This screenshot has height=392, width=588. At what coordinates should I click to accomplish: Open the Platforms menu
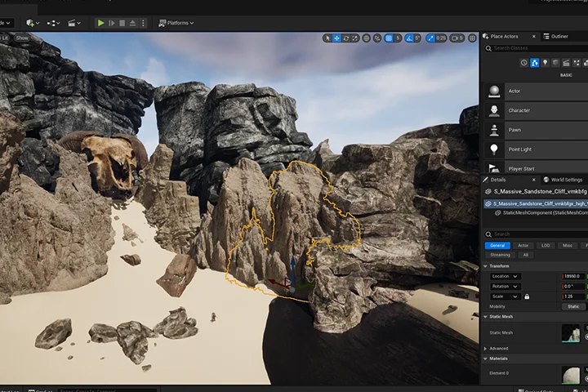point(176,23)
